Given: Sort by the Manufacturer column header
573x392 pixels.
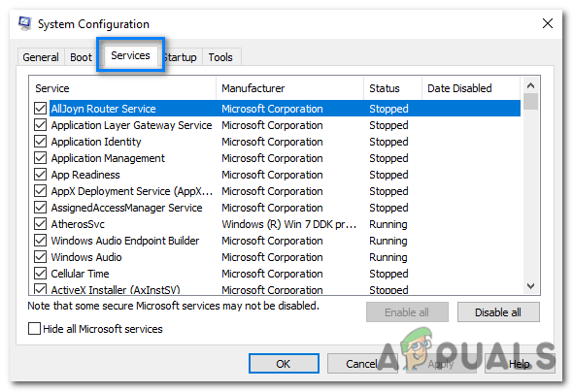Looking at the screenshot, I should [x=289, y=88].
